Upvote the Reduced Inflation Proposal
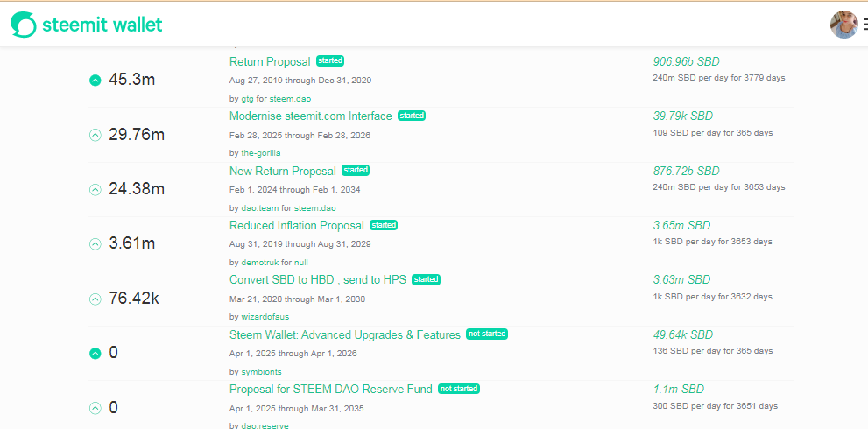This screenshot has width=868, height=429. 95,243
